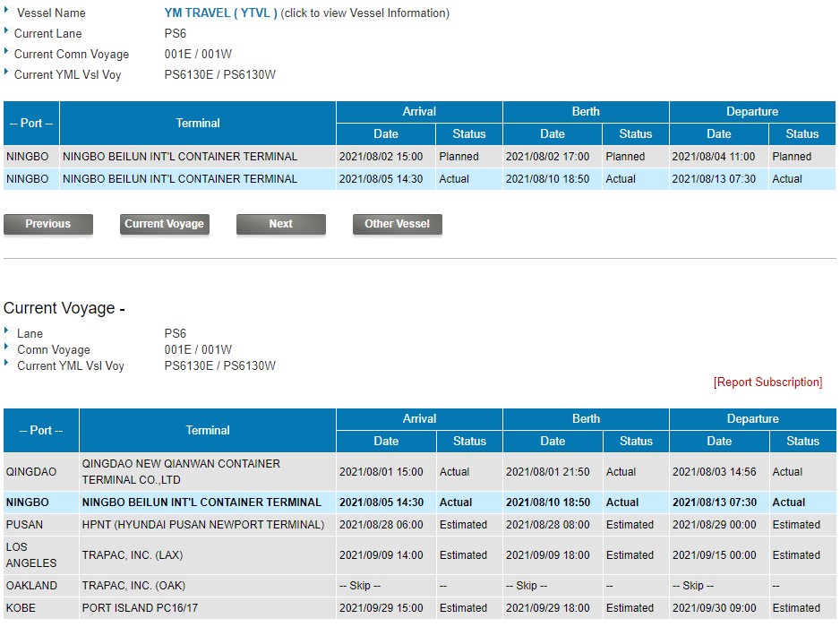Click the arrow bullet beside Vessel Name

pos(7,12)
